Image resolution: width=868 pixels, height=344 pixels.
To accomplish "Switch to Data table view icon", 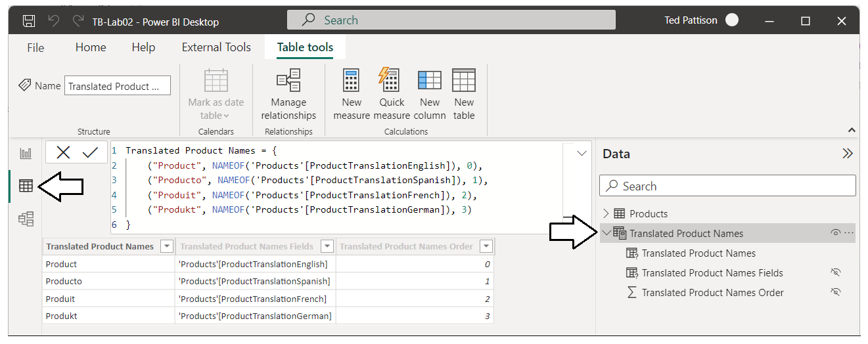I will 26,186.
